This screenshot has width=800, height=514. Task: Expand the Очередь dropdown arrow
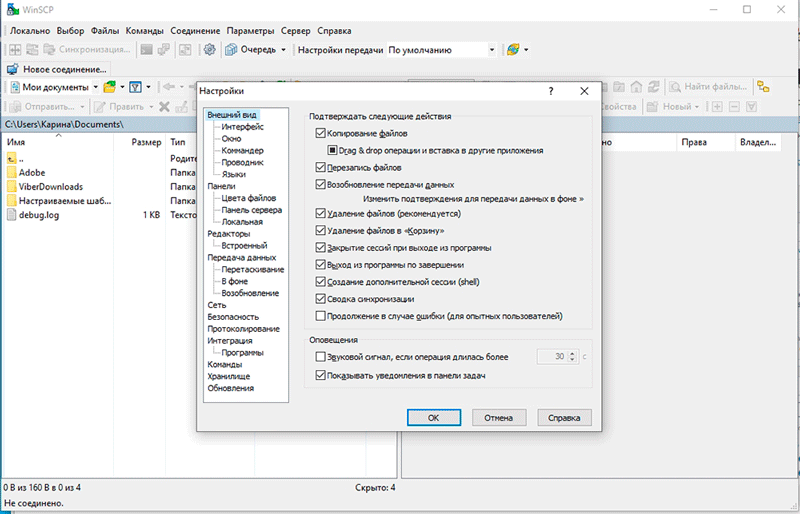283,49
